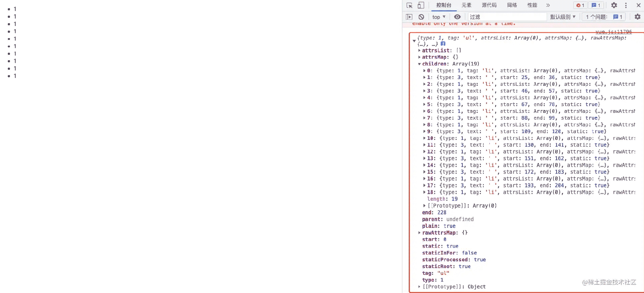Open console settings gear next to issues
Viewport: 644px width, 293px height.
pyautogui.click(x=638, y=17)
